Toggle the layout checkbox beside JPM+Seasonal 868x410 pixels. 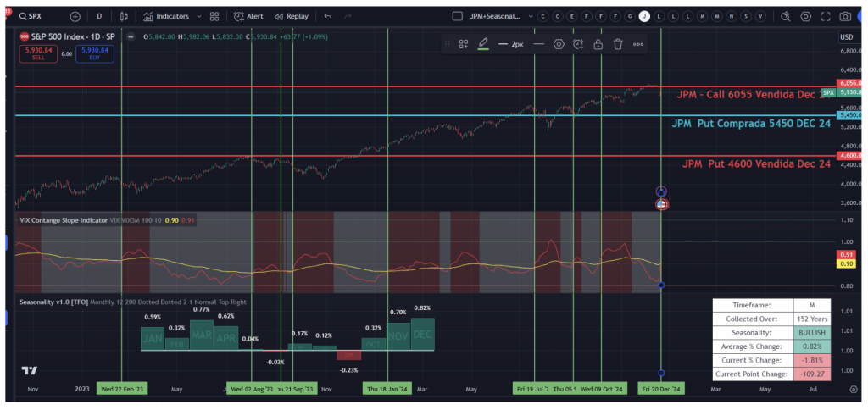pos(458,16)
